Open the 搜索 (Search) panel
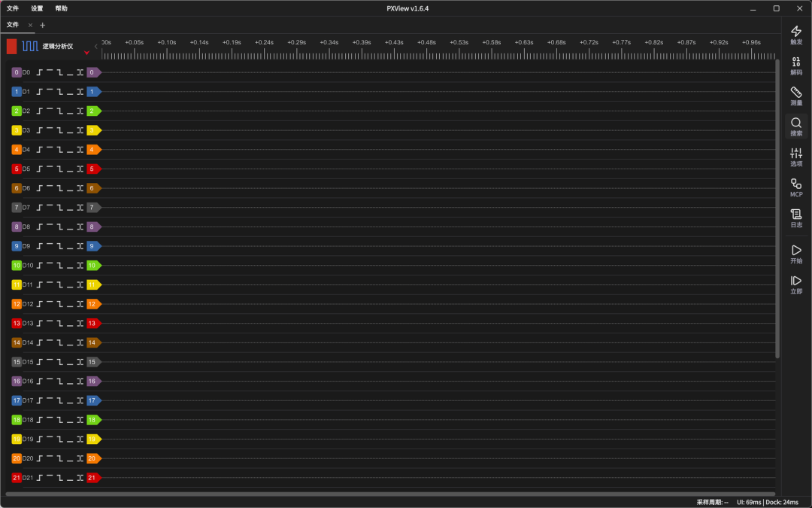812x508 pixels. click(x=796, y=127)
